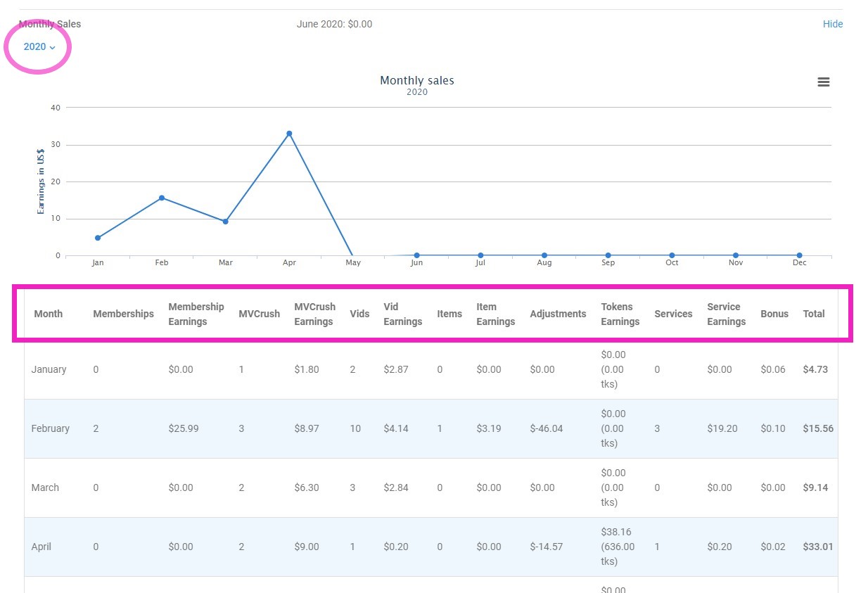Click the Hide link
868x593 pixels.
[832, 24]
